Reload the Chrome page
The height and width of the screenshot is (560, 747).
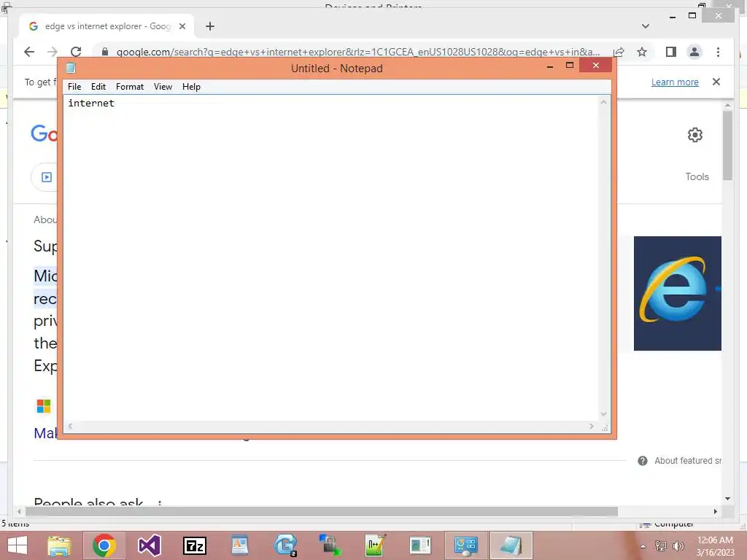(76, 52)
